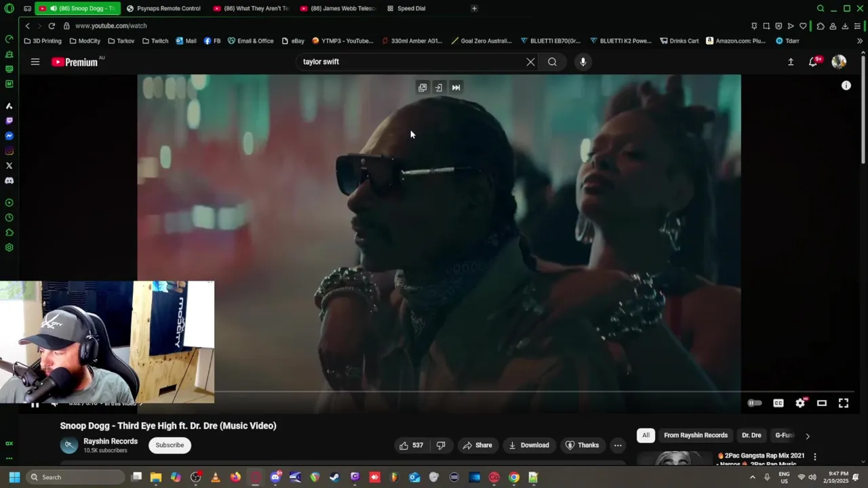
Task: Expand hidden bookmarks overflow chevron
Action: coord(860,41)
